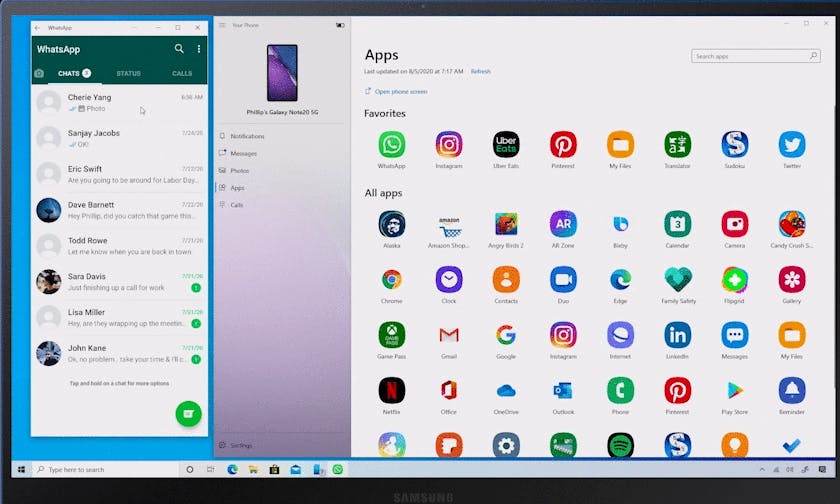Open the Clock app
The height and width of the screenshot is (504, 840).
(x=449, y=280)
